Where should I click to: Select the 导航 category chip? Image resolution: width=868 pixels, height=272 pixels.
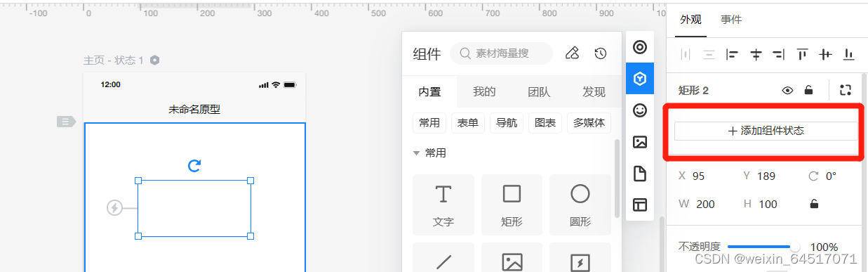point(507,122)
